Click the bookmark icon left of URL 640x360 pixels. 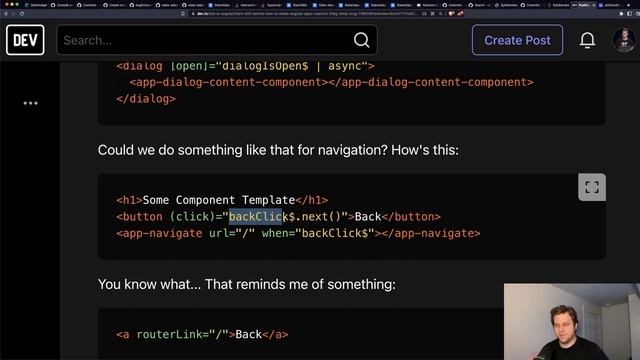click(183, 13)
